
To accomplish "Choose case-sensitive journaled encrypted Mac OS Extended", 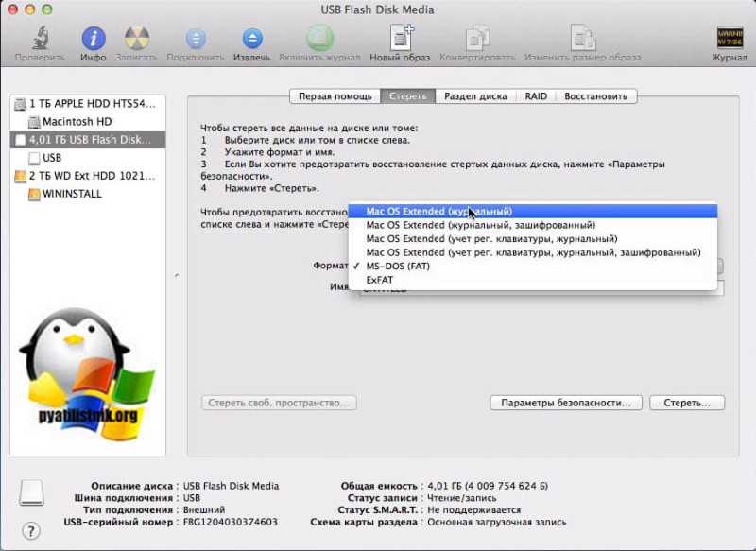I will coord(533,252).
